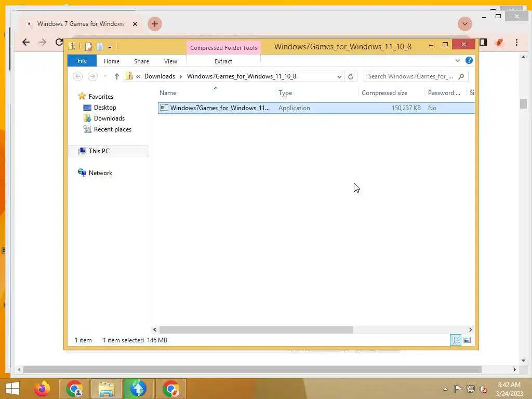532x399 pixels.
Task: Close Windows 7 Games browser tab
Action: (135, 24)
